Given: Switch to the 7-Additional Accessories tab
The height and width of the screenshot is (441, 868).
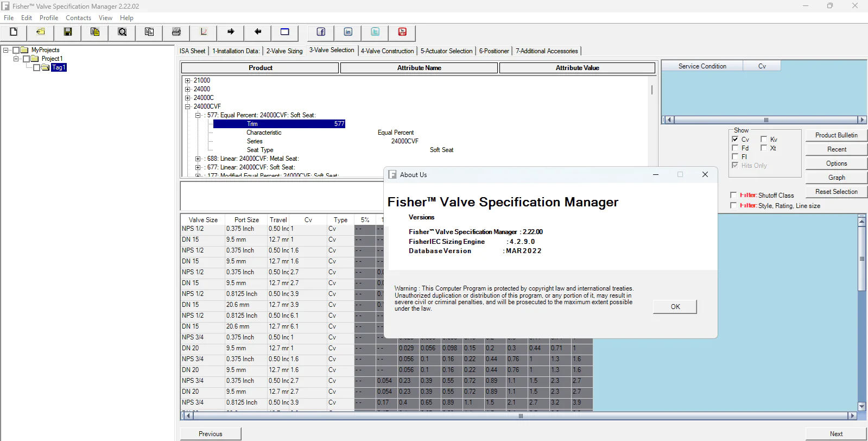Looking at the screenshot, I should 547,51.
